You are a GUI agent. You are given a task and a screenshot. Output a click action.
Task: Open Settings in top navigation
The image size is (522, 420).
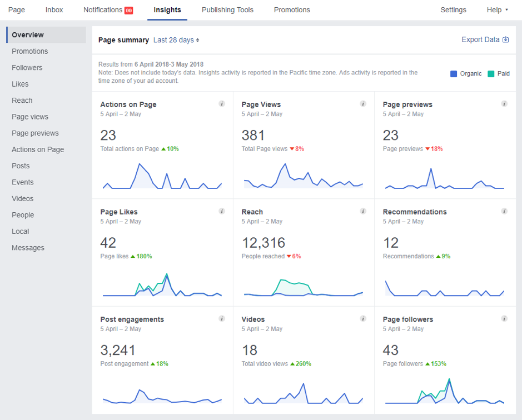453,10
